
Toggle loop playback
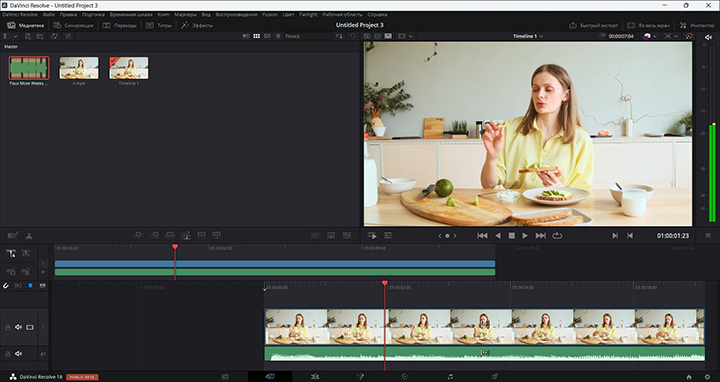(557, 236)
